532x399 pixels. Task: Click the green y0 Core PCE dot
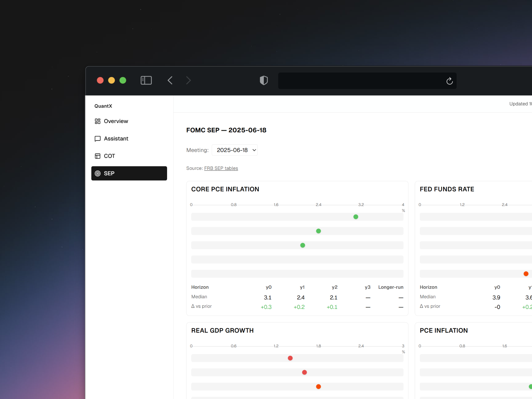point(356,217)
